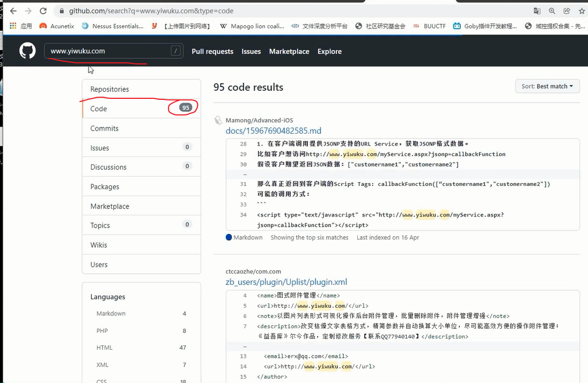Select Users results category

click(x=142, y=264)
